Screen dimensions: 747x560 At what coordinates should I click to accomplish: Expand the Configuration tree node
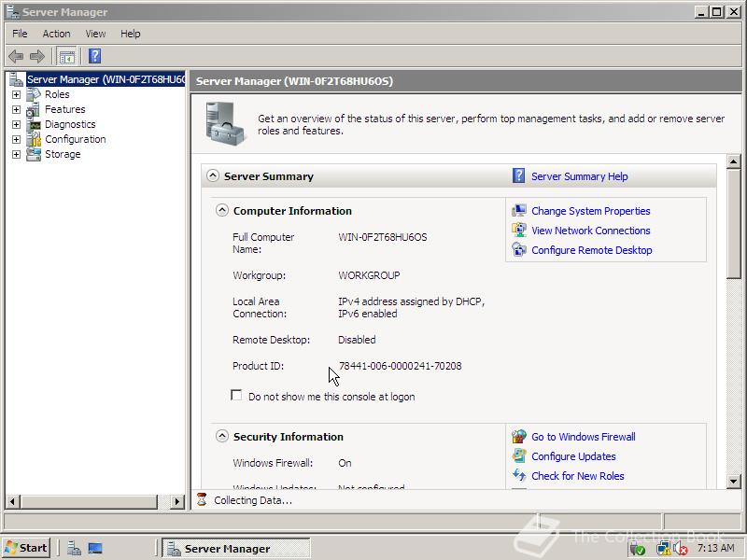(16, 139)
